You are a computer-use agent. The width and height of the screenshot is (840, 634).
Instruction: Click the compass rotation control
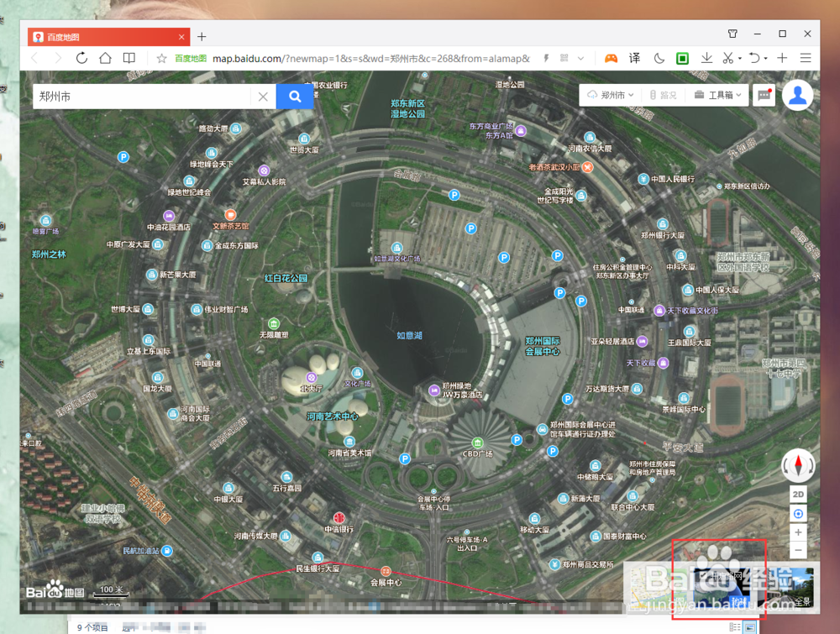(798, 464)
